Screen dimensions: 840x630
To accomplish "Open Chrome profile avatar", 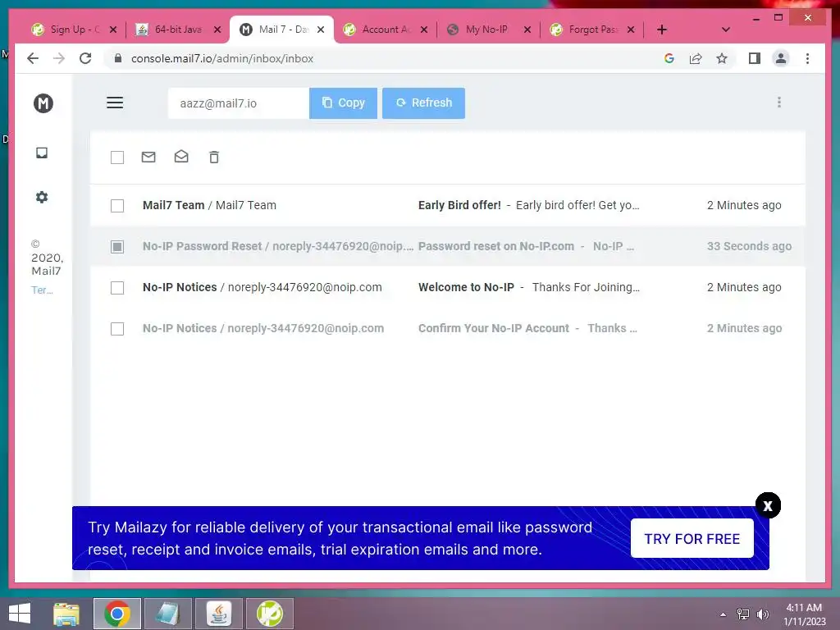I will coord(781,58).
